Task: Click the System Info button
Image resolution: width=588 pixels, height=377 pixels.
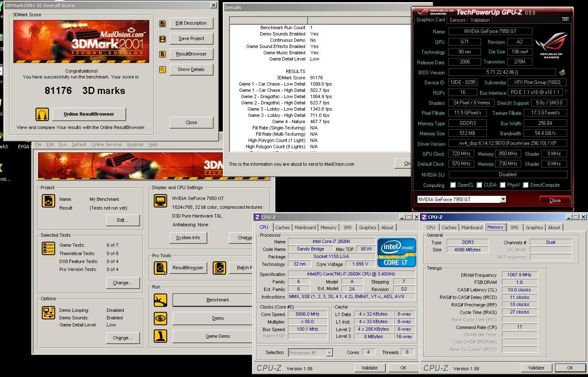Action: coord(188,238)
